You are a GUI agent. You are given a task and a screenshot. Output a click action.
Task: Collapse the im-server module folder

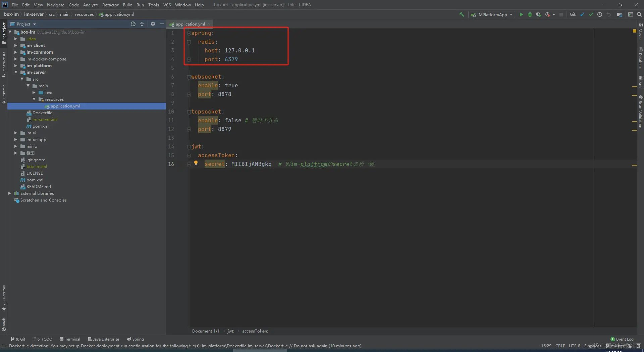(16, 72)
